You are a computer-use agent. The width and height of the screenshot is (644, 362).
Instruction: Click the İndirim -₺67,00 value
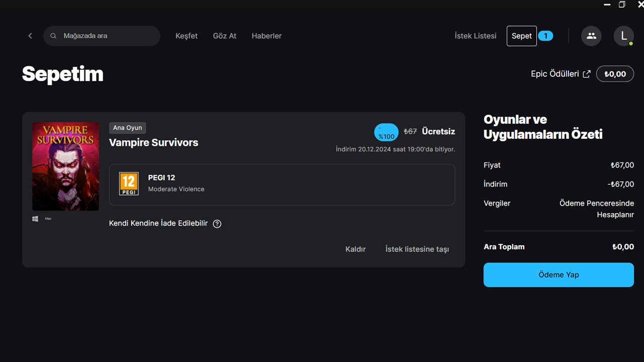point(620,185)
